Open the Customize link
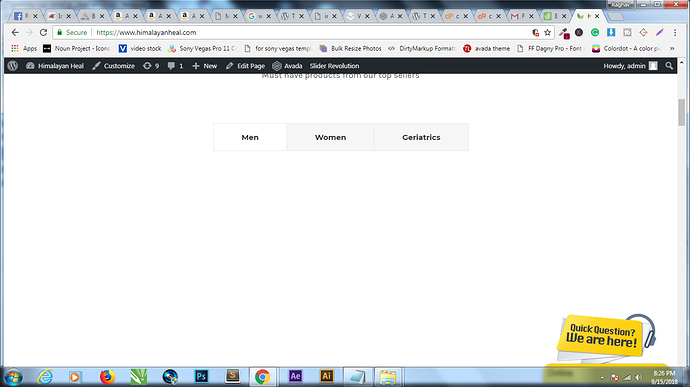Viewport: 690px width, 387px height. click(x=114, y=66)
